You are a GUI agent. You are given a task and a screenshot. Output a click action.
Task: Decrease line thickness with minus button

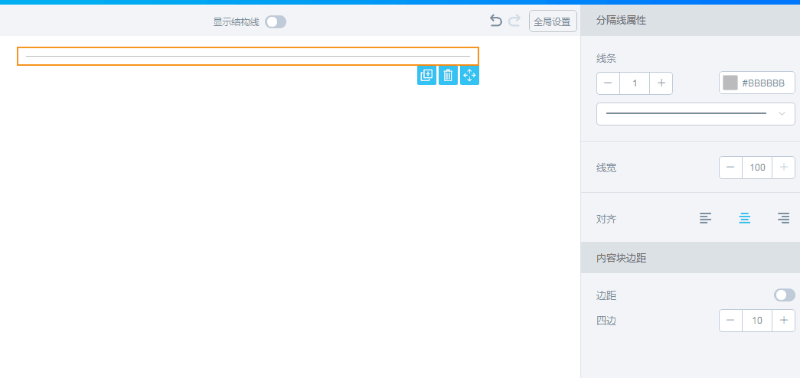608,83
